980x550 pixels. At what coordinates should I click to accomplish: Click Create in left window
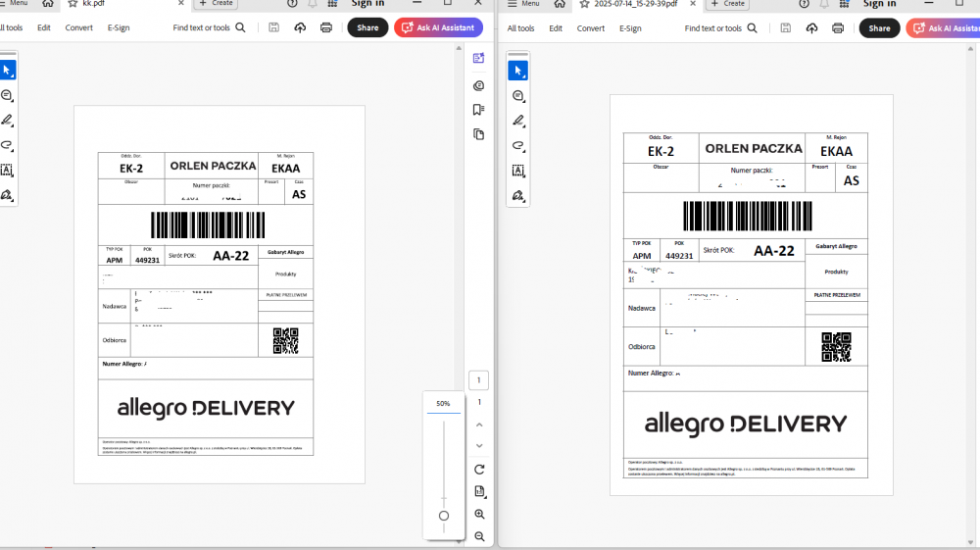click(x=217, y=3)
